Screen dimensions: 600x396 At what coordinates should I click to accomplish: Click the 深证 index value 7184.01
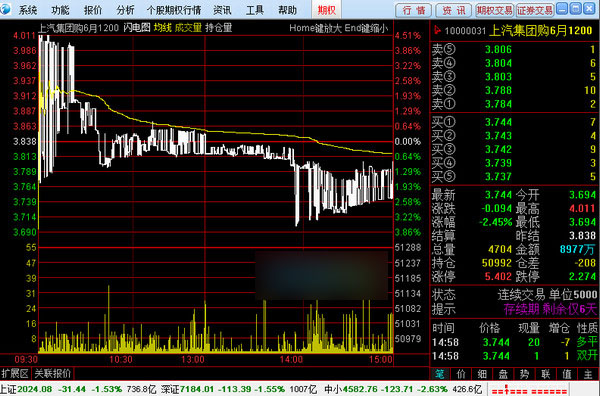pyautogui.click(x=197, y=389)
